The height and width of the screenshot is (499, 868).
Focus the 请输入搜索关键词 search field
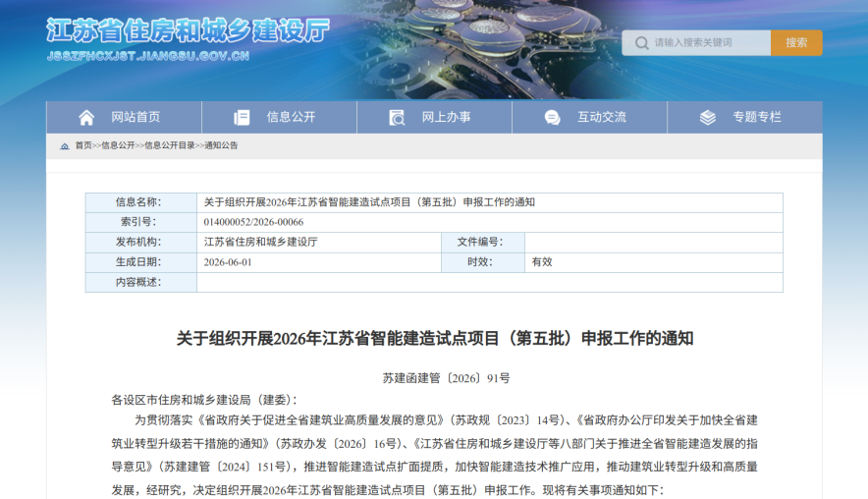pos(696,42)
